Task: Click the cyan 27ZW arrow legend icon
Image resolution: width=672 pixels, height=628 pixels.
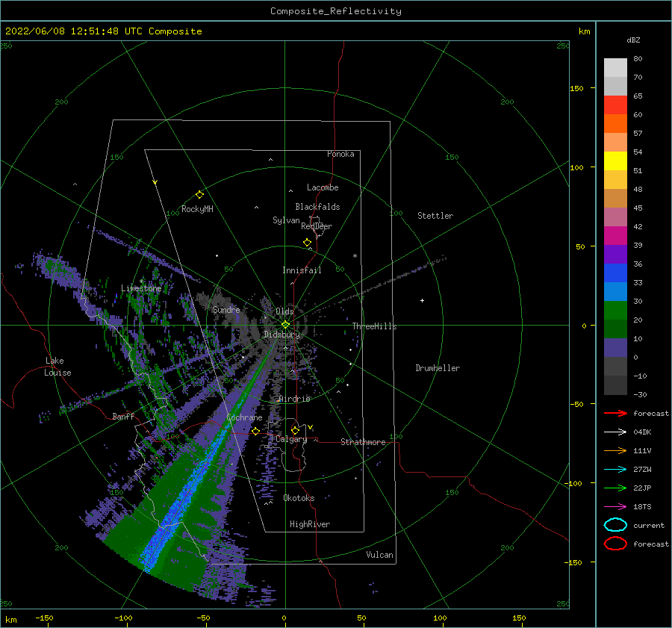Action: tap(615, 470)
